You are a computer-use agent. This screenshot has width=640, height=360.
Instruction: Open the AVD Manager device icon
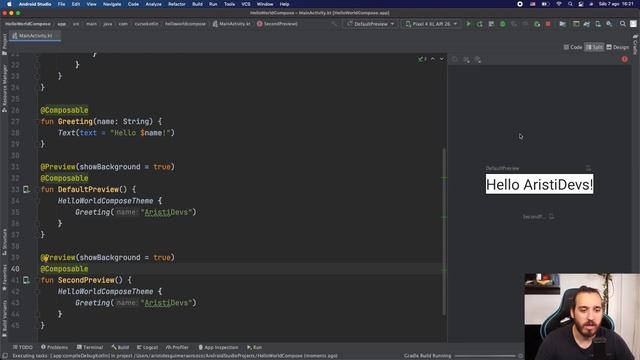point(598,24)
